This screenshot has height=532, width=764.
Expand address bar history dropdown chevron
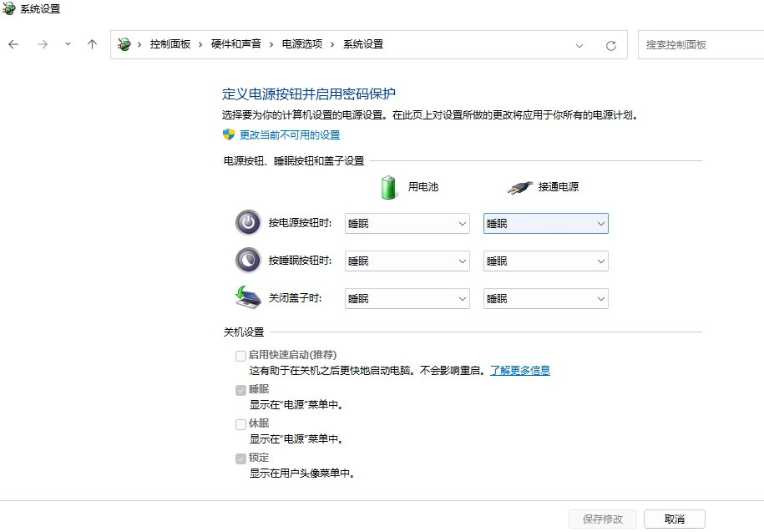(x=579, y=46)
